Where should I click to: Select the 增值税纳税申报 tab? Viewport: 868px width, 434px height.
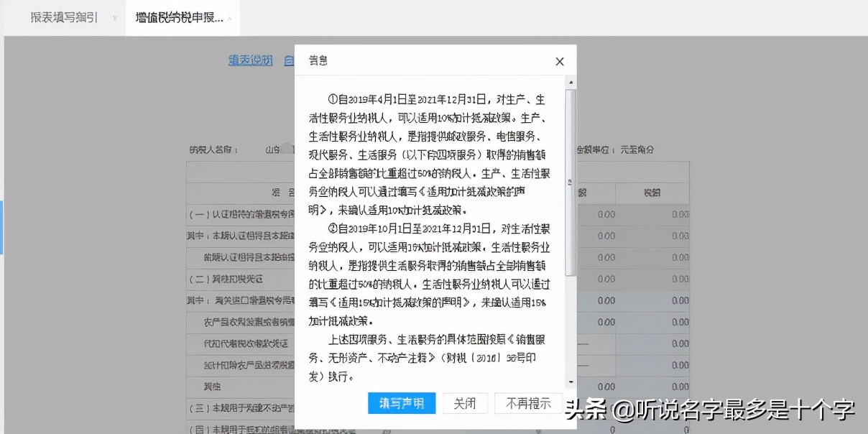point(179,19)
